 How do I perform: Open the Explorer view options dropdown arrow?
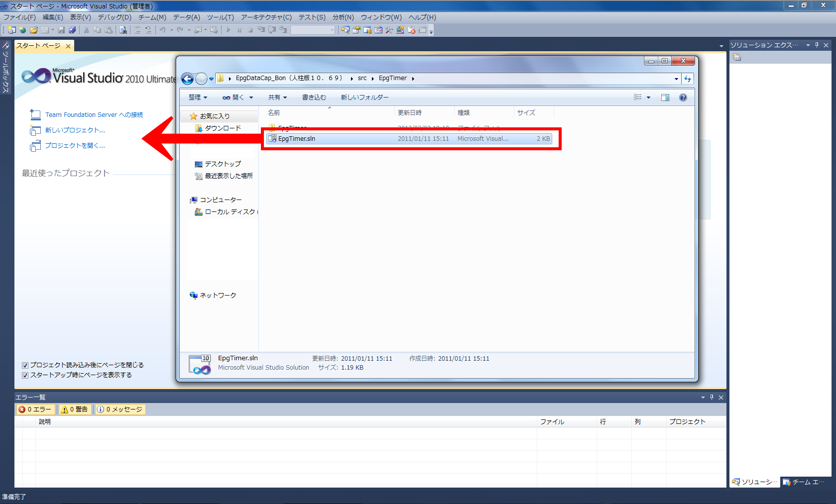[648, 98]
